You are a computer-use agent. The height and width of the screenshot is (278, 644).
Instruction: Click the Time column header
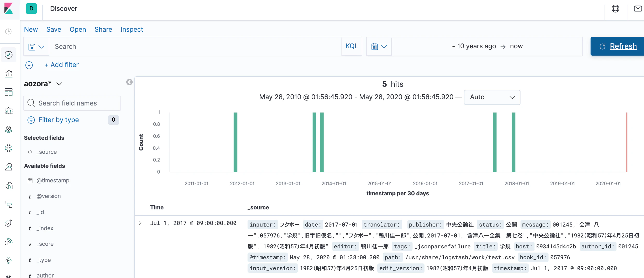(157, 208)
